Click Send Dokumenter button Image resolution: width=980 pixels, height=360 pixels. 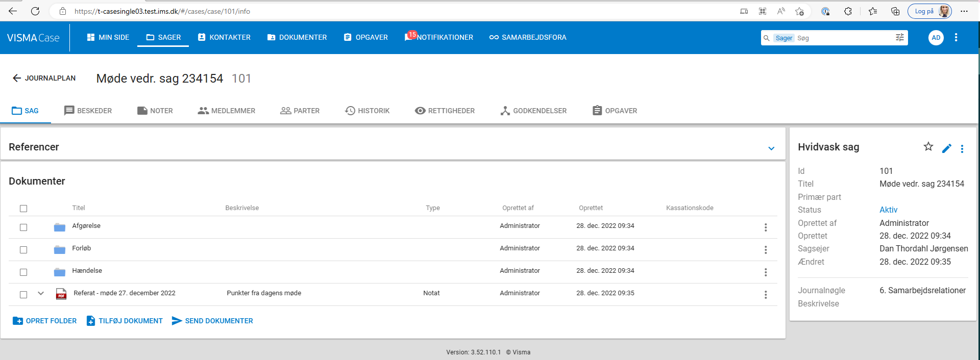212,321
